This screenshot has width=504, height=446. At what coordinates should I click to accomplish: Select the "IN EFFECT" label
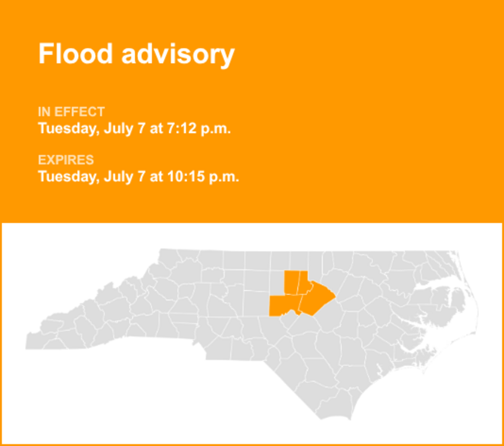click(x=71, y=112)
